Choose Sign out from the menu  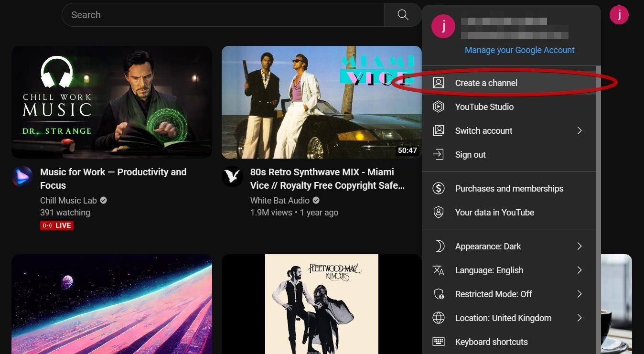(509, 155)
